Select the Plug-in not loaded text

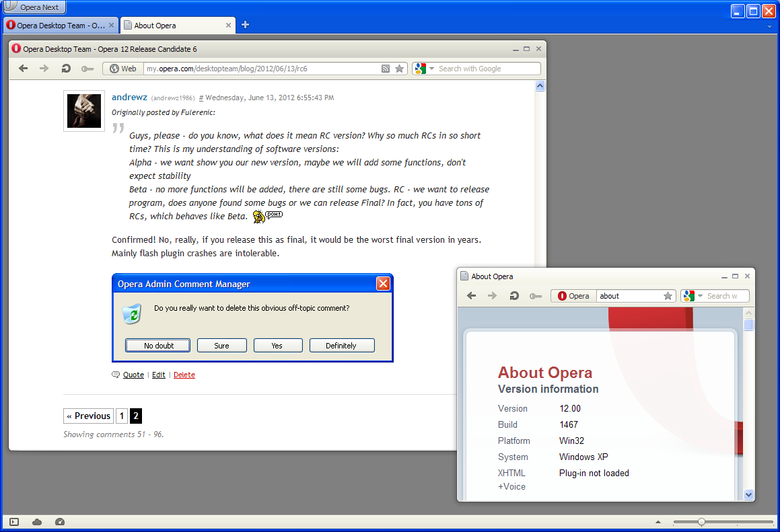click(x=594, y=473)
